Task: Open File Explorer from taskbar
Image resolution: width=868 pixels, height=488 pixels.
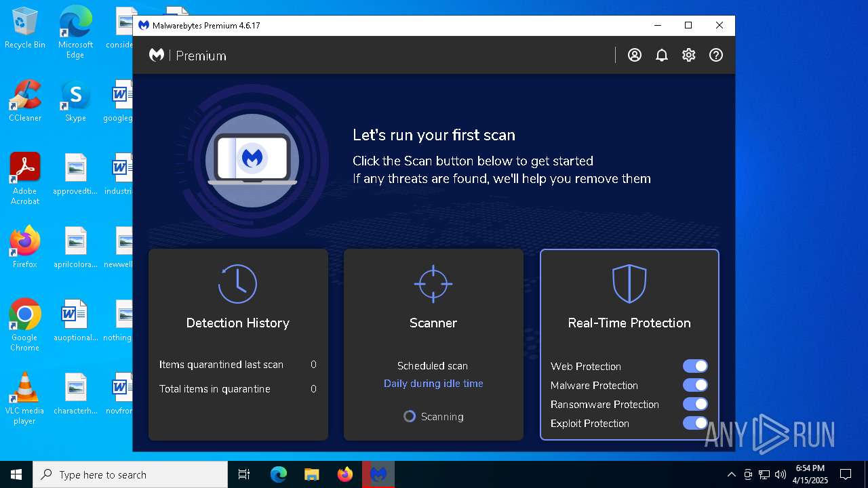Action: 312,474
